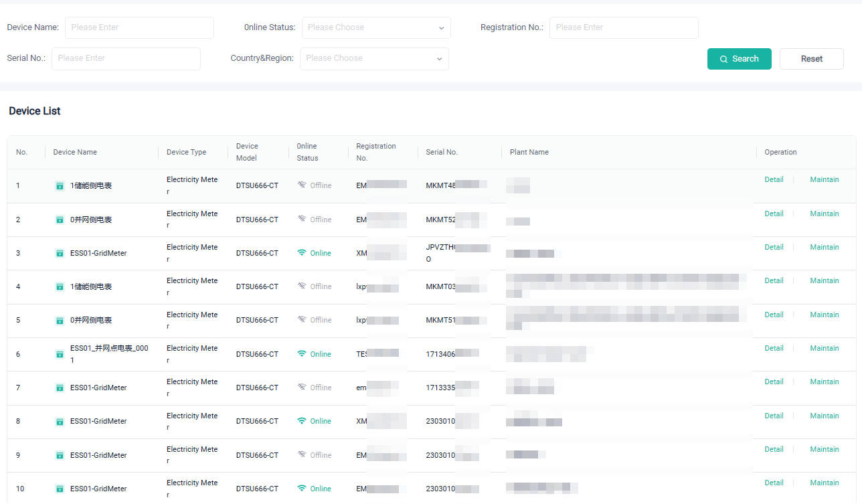
Task: Open Detail for device row 3
Action: coord(774,247)
